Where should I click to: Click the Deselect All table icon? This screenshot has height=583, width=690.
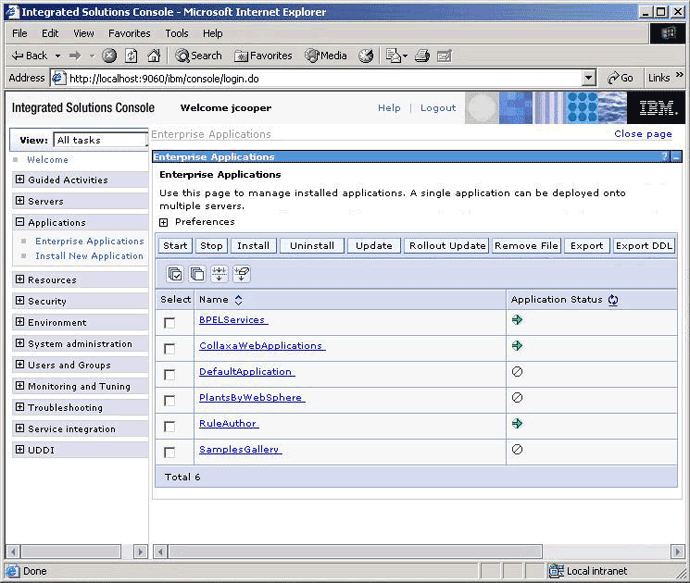pos(197,273)
